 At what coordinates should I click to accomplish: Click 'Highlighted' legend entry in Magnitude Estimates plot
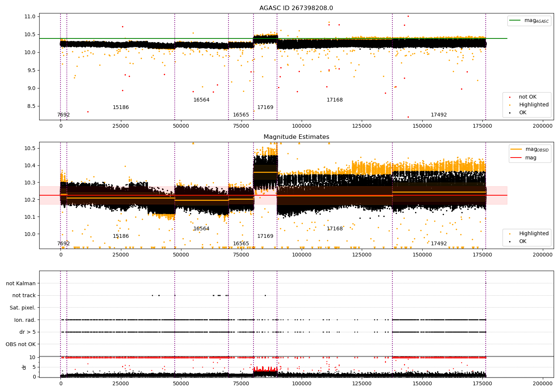click(x=534, y=234)
